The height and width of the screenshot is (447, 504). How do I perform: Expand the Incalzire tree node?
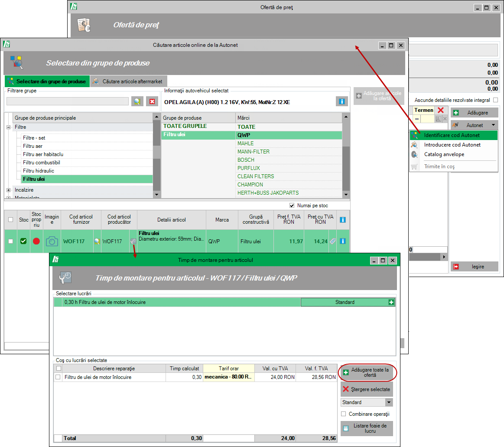point(8,190)
